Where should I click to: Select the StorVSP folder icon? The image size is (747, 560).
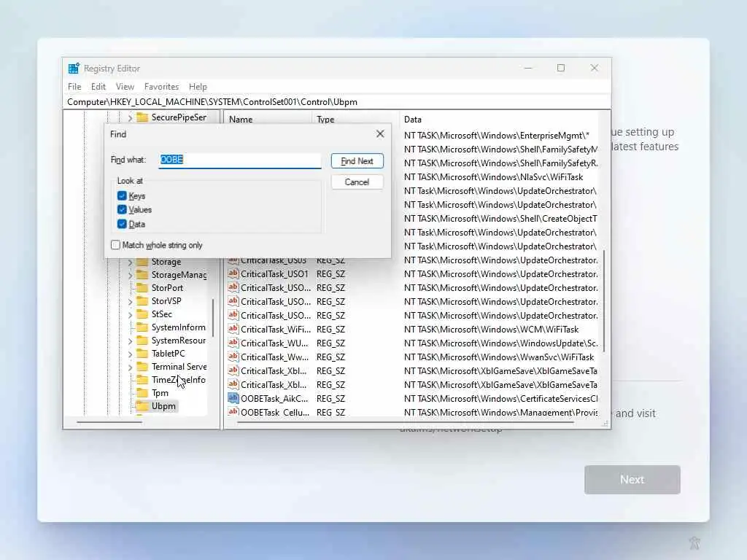142,301
